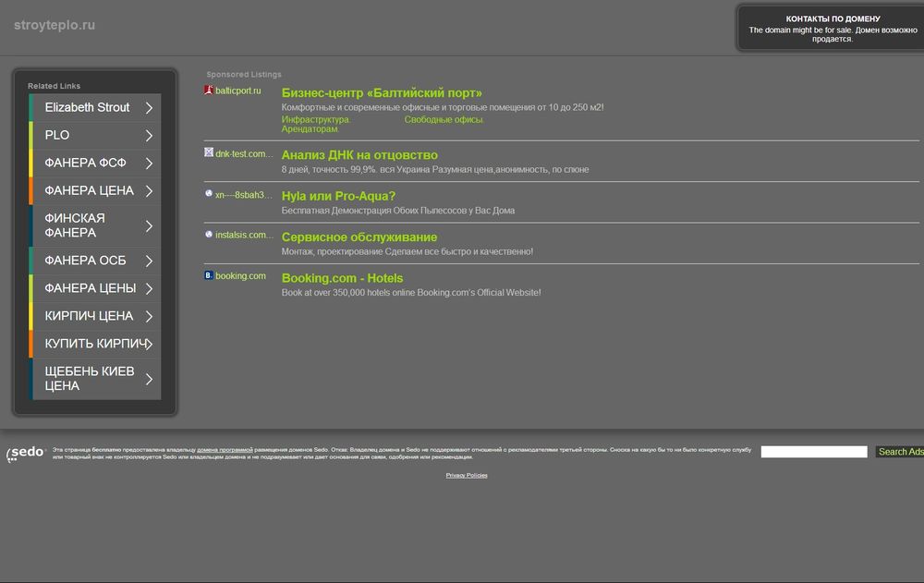Click the chevron arrow next to ФАНЕРА ЦЕНА
The width and height of the screenshot is (924, 583).
pyautogui.click(x=149, y=191)
